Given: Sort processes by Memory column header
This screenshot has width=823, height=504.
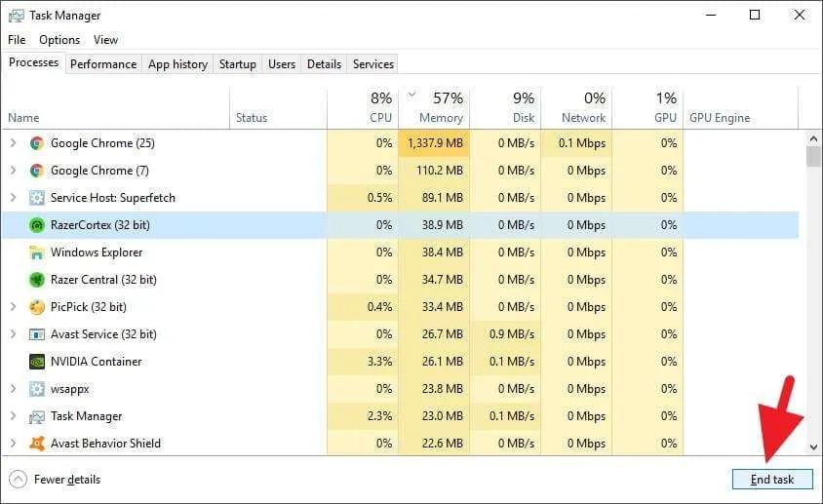Looking at the screenshot, I should (x=434, y=108).
